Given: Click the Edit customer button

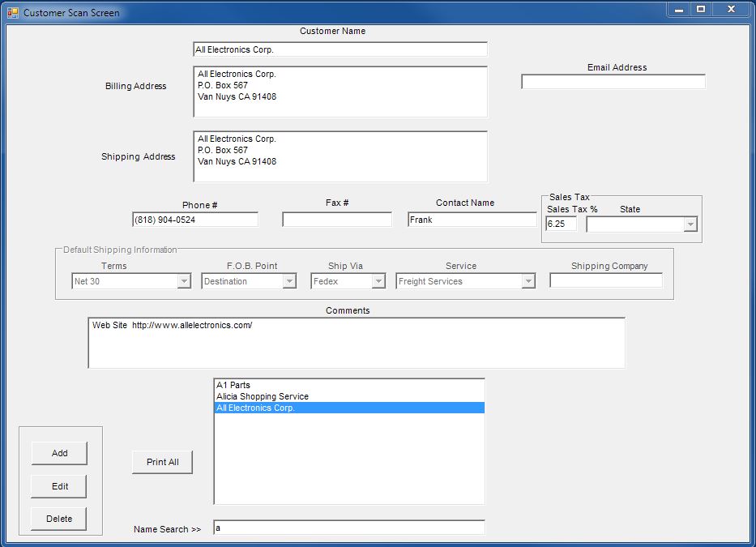Looking at the screenshot, I should point(59,486).
